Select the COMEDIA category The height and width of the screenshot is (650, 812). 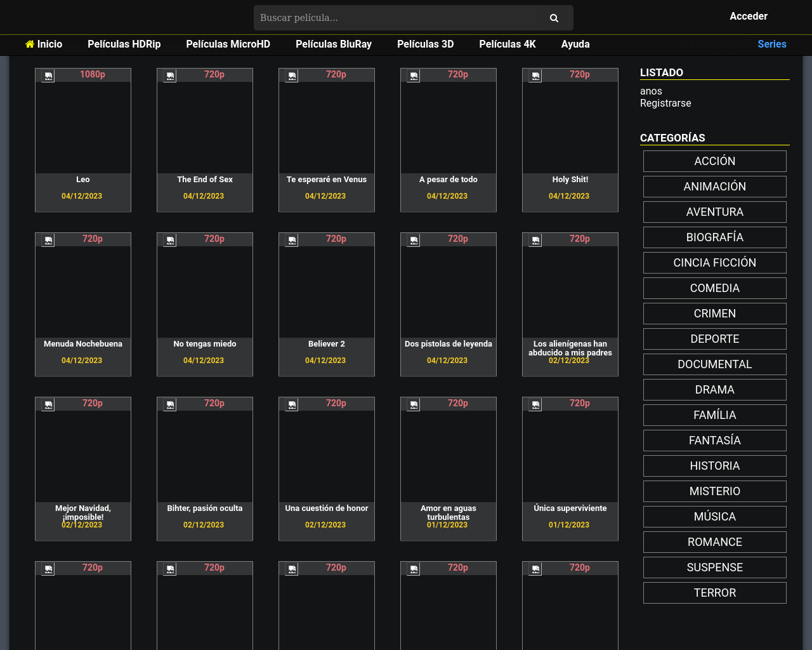point(715,288)
